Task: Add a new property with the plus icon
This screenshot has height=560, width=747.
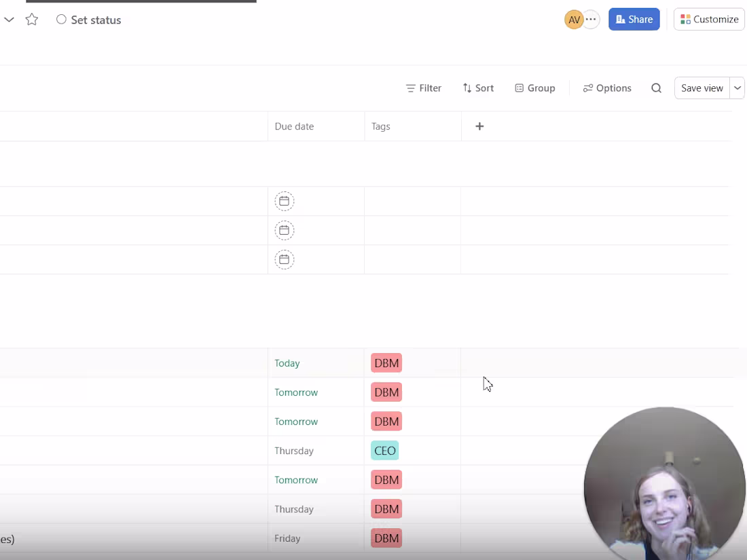Action: pos(479,126)
